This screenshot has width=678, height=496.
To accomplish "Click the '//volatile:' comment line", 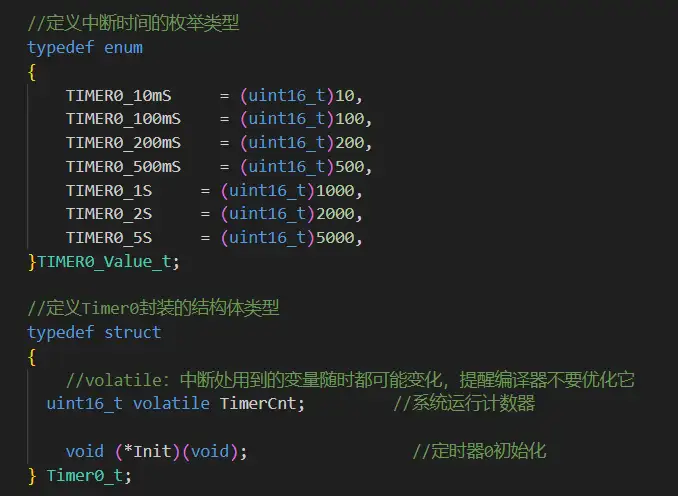I will (350, 380).
